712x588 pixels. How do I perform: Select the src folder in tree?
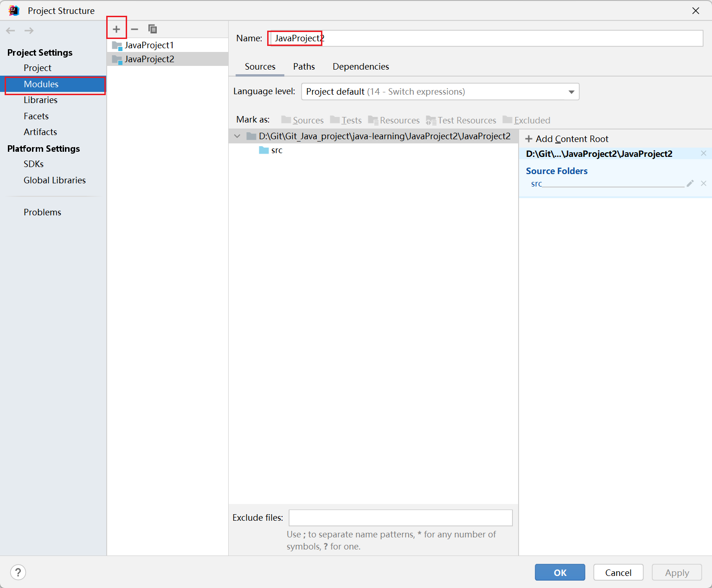pos(271,150)
